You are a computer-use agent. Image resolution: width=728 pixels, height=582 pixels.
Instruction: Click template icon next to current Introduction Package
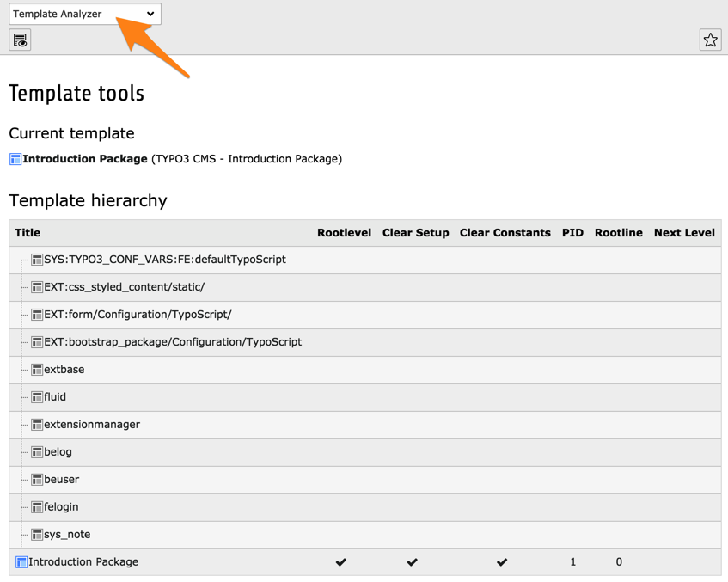point(15,159)
